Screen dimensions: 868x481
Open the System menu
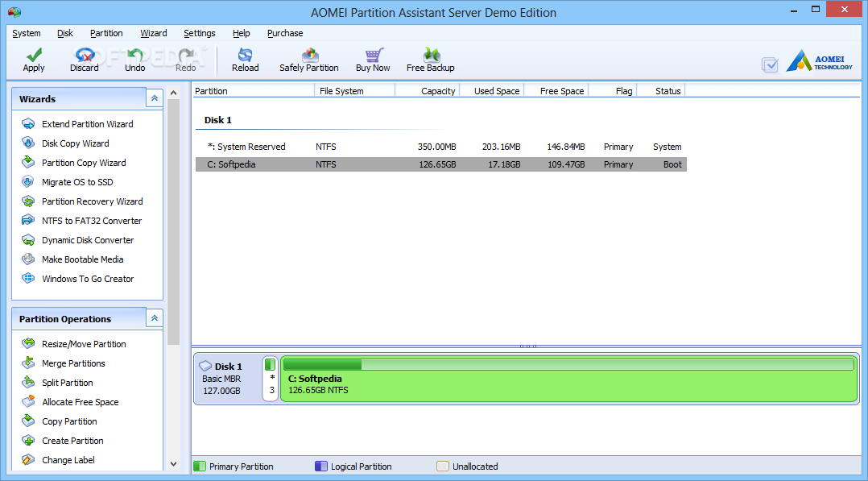[x=26, y=33]
